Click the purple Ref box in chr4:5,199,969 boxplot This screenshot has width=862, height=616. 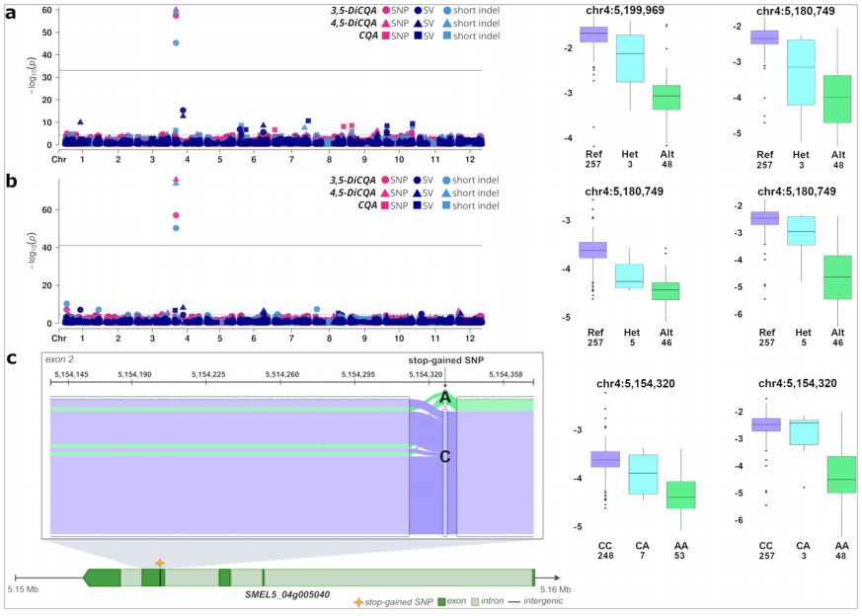593,35
